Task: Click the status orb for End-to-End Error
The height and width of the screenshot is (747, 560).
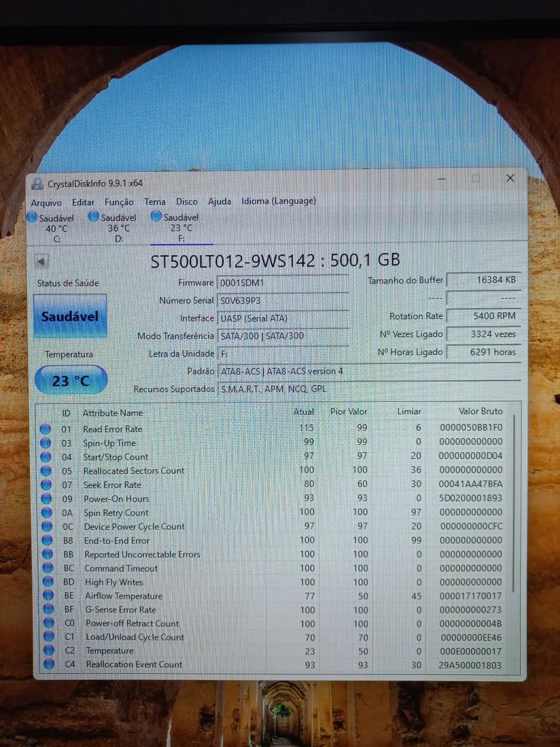Action: click(47, 540)
